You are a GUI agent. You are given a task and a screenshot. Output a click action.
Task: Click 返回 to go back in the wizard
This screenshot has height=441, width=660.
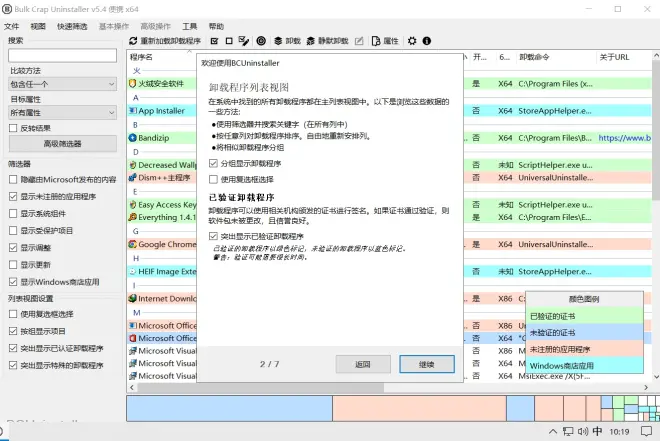click(x=363, y=364)
